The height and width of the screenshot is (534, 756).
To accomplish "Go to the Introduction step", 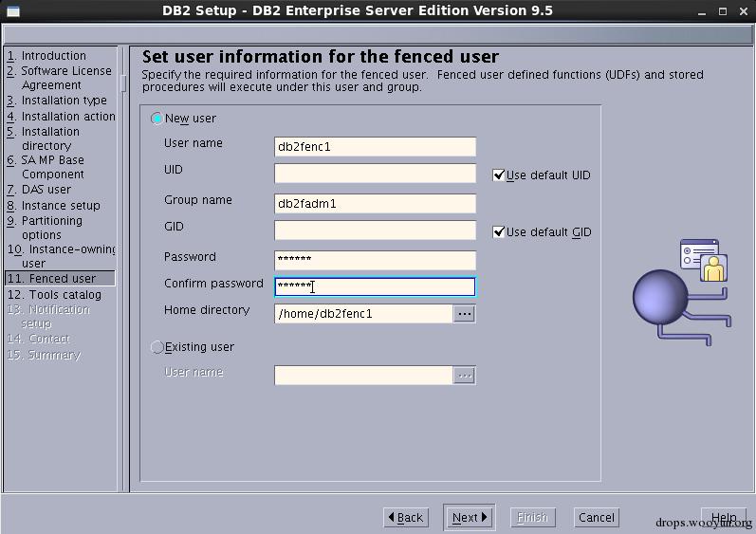I will (x=46, y=56).
